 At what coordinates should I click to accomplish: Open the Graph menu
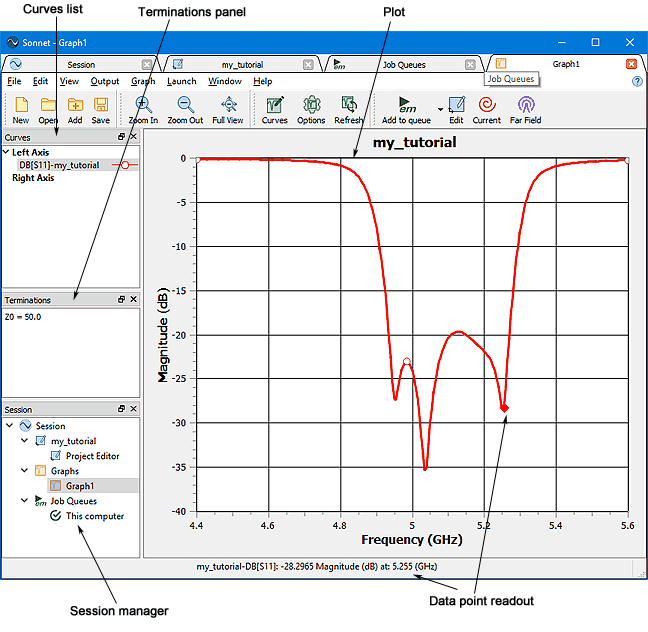click(143, 81)
